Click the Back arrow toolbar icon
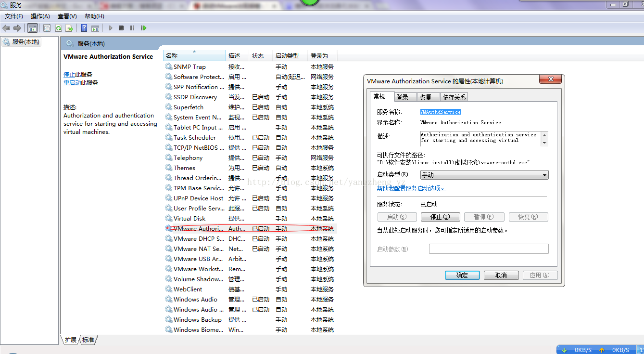This screenshot has height=354, width=644. coord(6,28)
